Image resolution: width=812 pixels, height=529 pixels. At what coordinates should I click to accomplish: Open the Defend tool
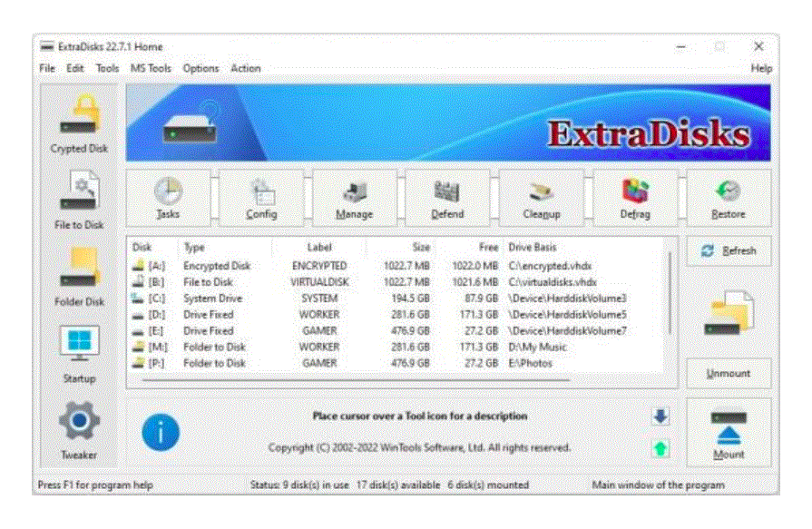coord(447,199)
